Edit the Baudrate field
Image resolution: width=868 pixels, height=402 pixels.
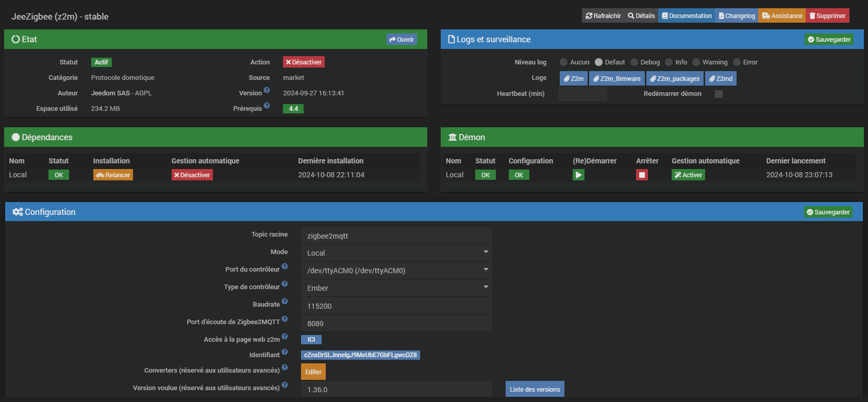(x=396, y=306)
